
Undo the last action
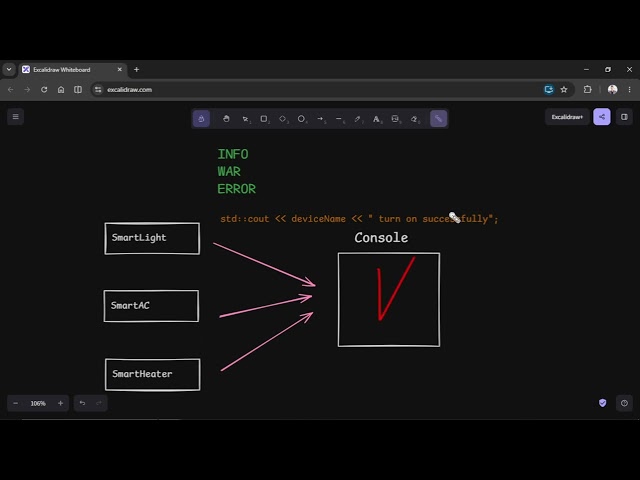82,403
